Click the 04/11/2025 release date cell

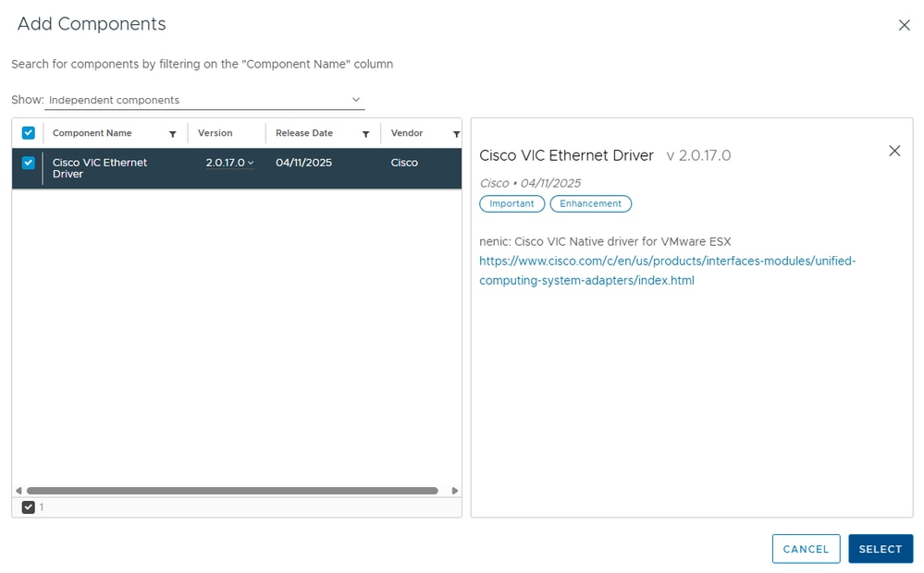coord(303,163)
